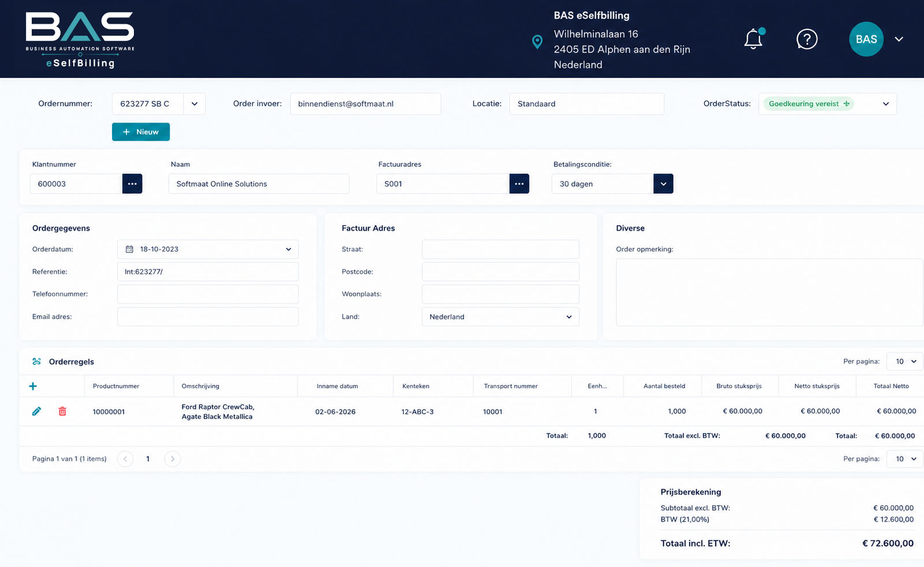Click the Klantnummer 600003 field
The width and height of the screenshot is (924, 567).
click(76, 184)
